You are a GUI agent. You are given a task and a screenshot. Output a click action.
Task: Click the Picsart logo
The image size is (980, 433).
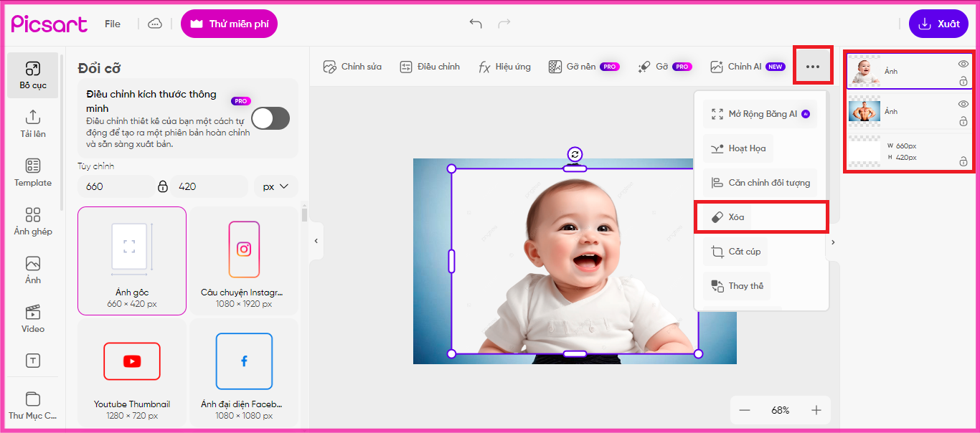[49, 24]
